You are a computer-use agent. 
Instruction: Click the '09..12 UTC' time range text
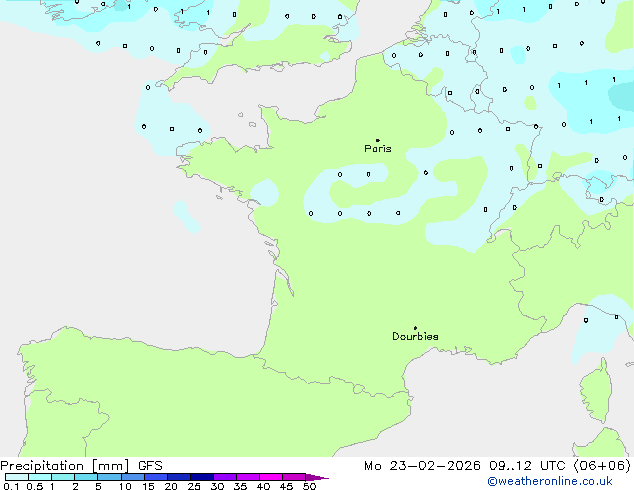tap(527, 466)
